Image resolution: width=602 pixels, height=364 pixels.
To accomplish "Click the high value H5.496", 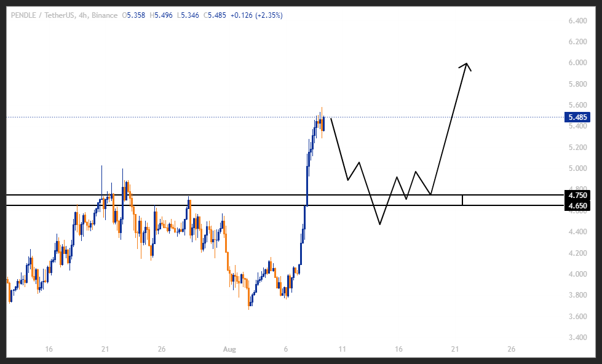I will (x=162, y=15).
